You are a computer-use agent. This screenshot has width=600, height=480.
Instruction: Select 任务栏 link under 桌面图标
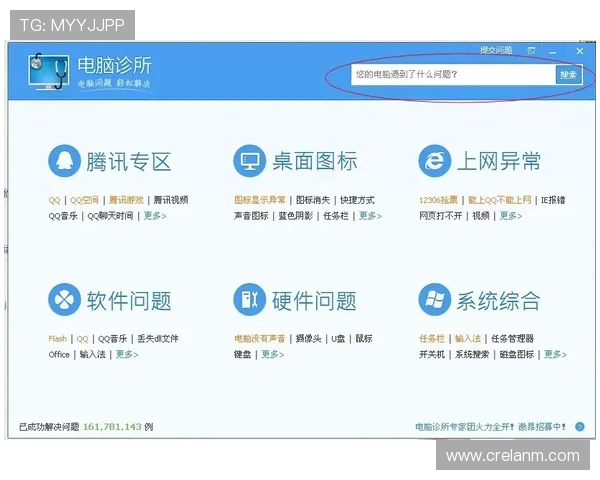336,216
